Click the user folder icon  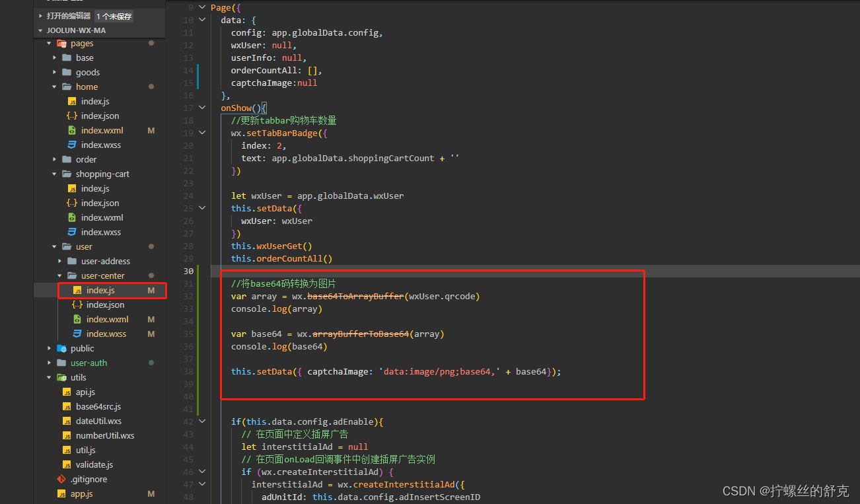pos(67,247)
